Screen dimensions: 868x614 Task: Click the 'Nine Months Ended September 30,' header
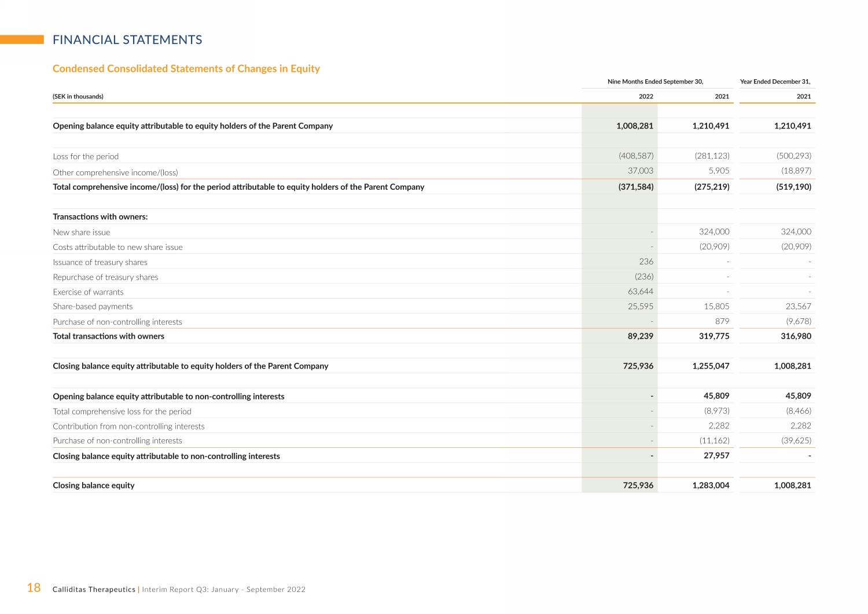[656, 82]
